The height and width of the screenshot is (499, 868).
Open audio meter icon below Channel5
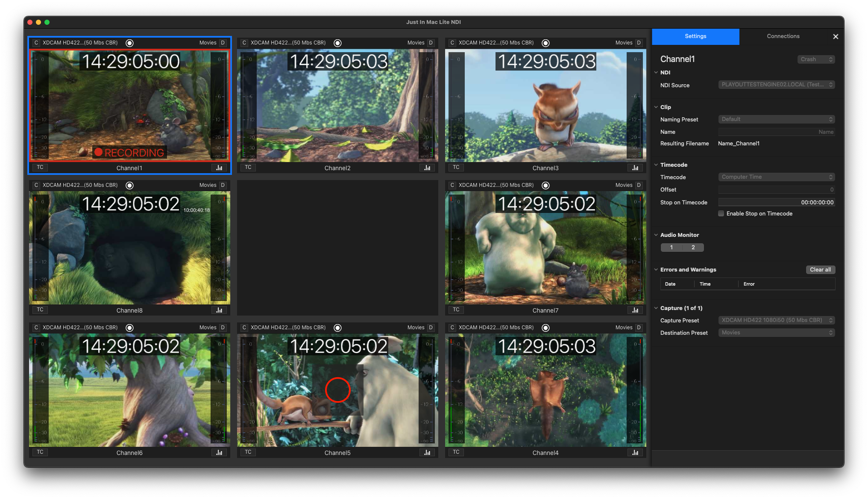tap(427, 452)
